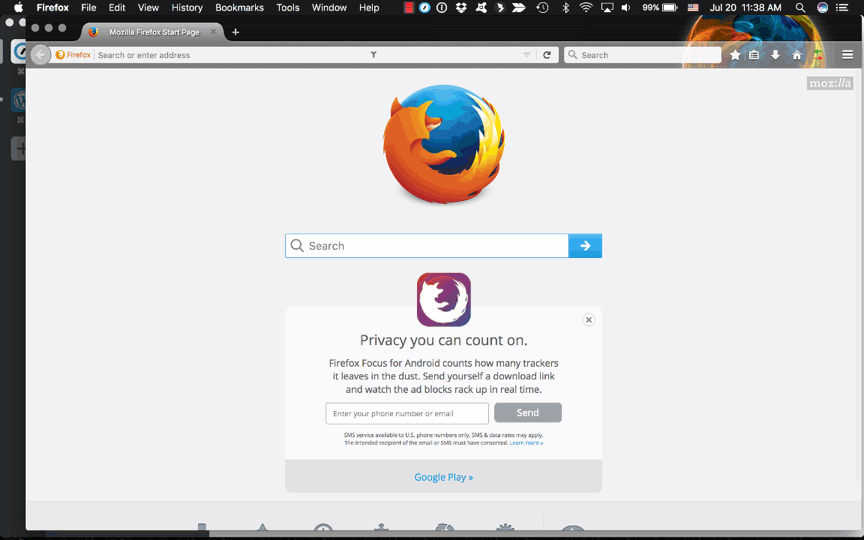Open the Time Machine menu bar icon
Viewport: 864px width, 540px height.
point(542,8)
